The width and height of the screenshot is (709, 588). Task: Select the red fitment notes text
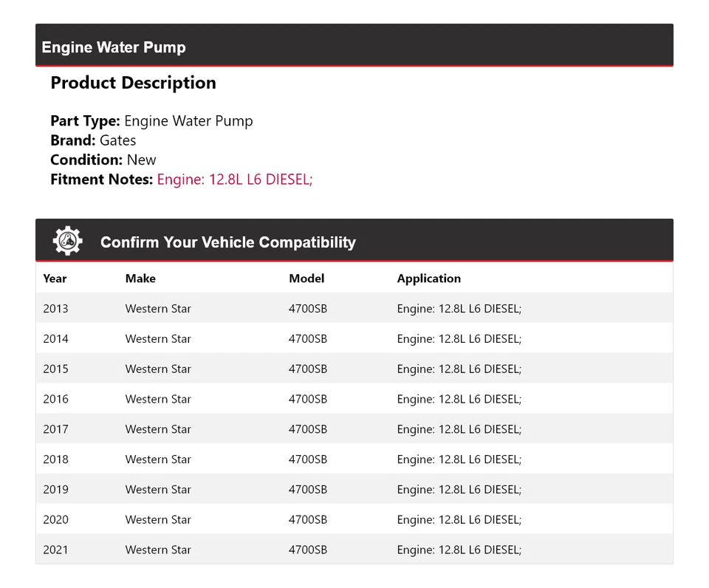pyautogui.click(x=235, y=179)
